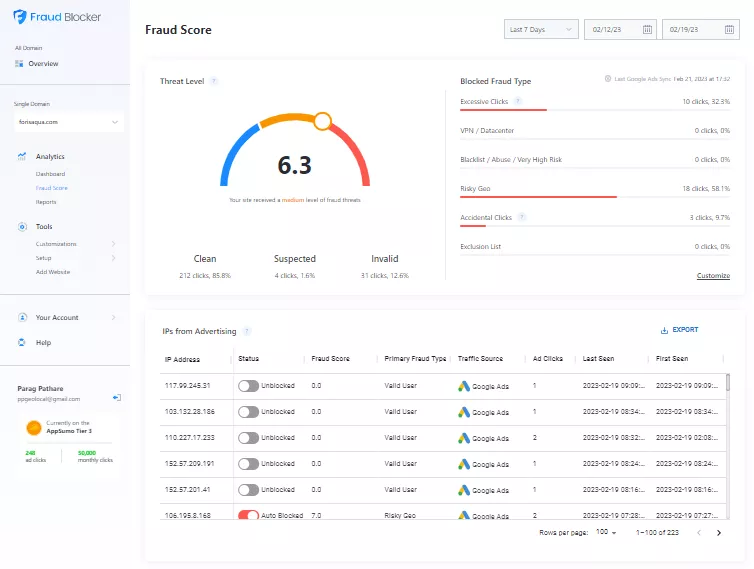Screen dimensions: 754x569
Task: Click Risky Geo fraud type for 106.195.8.168
Action: [x=400, y=515]
